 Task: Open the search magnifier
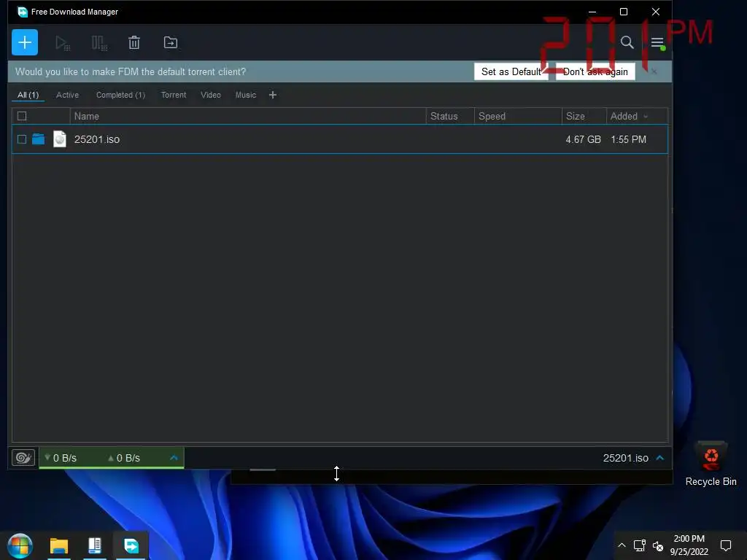(627, 42)
